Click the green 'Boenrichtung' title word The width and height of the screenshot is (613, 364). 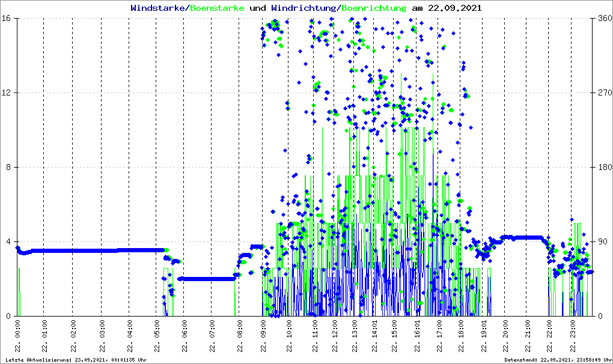point(374,8)
